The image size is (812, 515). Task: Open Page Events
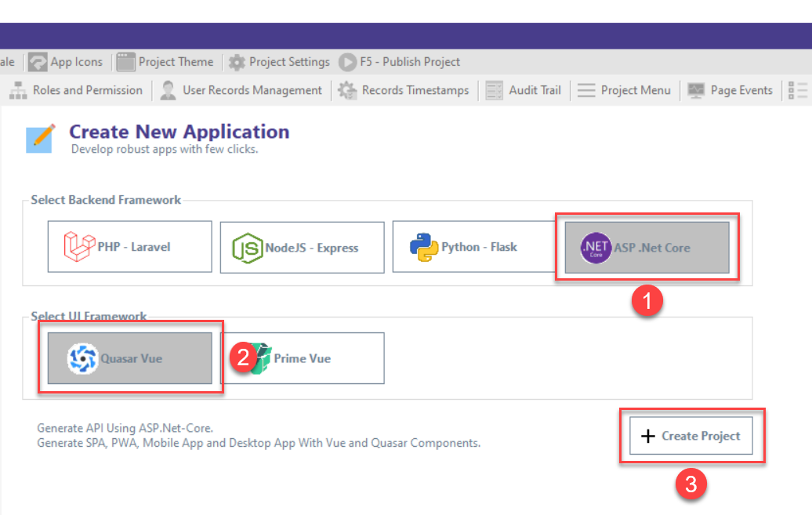click(x=730, y=90)
